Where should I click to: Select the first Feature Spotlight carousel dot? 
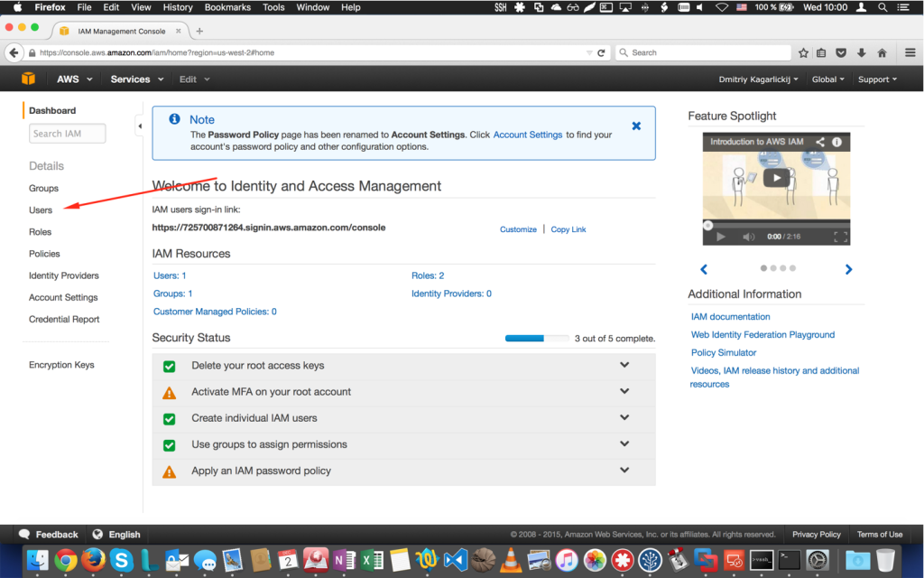(763, 268)
